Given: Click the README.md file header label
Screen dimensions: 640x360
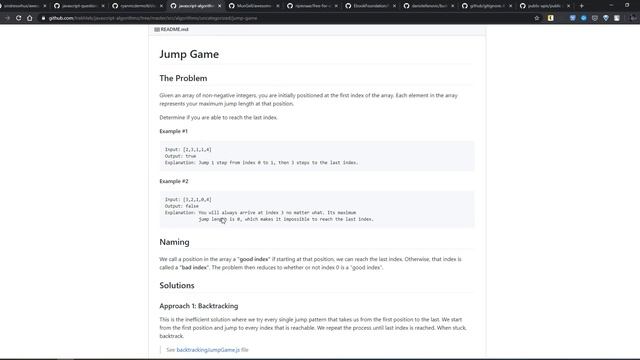Looking at the screenshot, I should pyautogui.click(x=174, y=29).
